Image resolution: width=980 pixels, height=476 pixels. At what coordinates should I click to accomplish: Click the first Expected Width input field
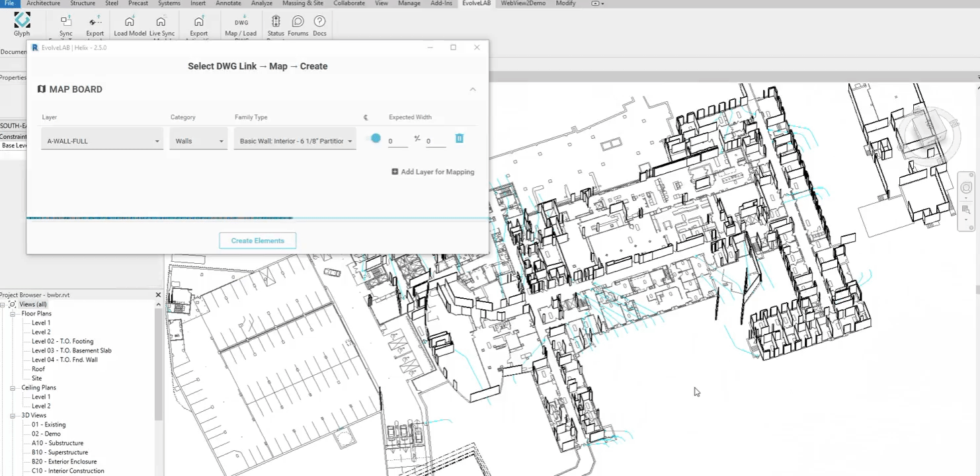coord(397,141)
